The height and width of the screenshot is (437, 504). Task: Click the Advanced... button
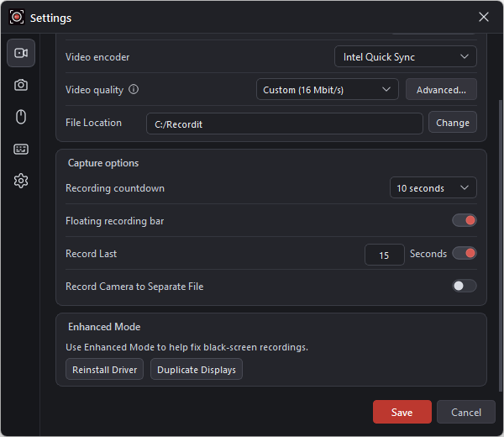(441, 89)
